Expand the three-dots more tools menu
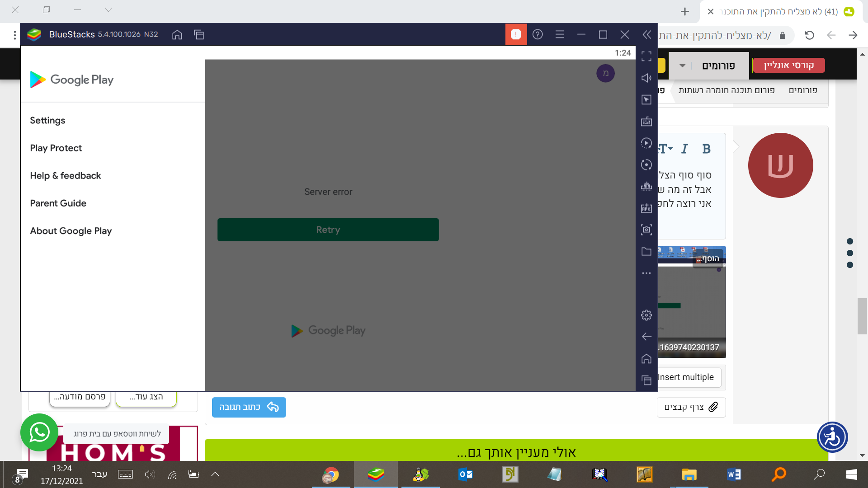868x488 pixels. [646, 273]
